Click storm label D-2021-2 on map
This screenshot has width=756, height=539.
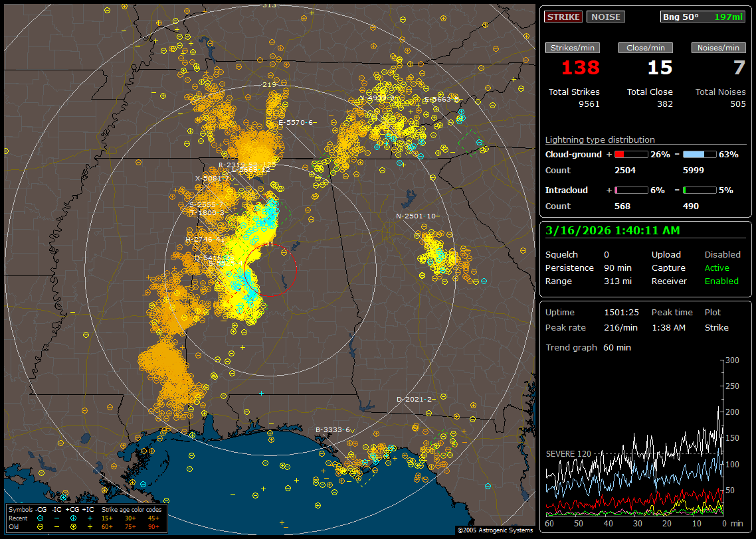[x=415, y=399]
